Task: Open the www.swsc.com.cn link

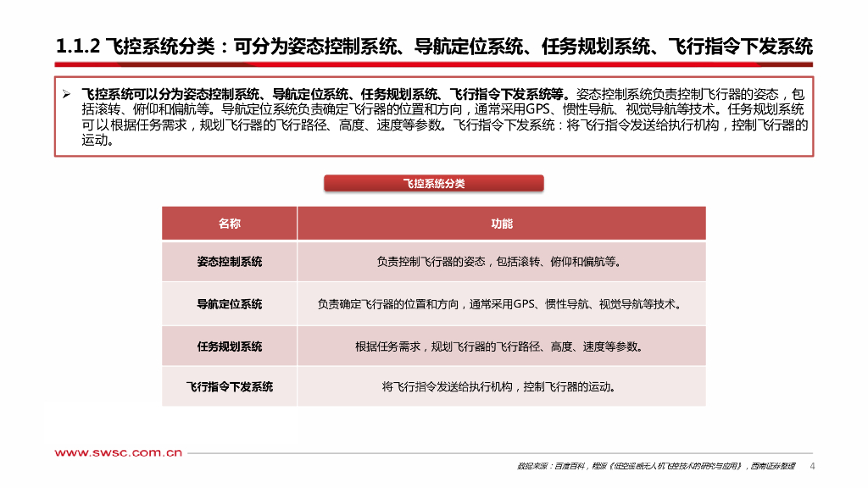Action: 119,452
